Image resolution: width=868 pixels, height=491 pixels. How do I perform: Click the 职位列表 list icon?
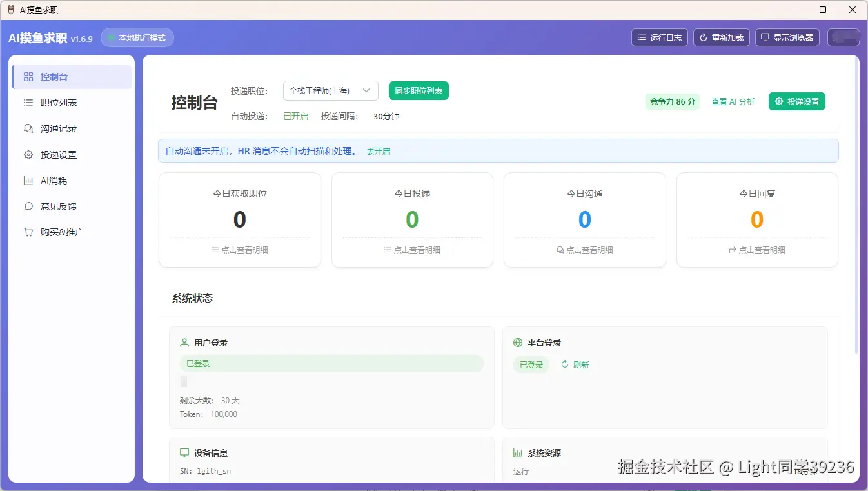pyautogui.click(x=28, y=103)
